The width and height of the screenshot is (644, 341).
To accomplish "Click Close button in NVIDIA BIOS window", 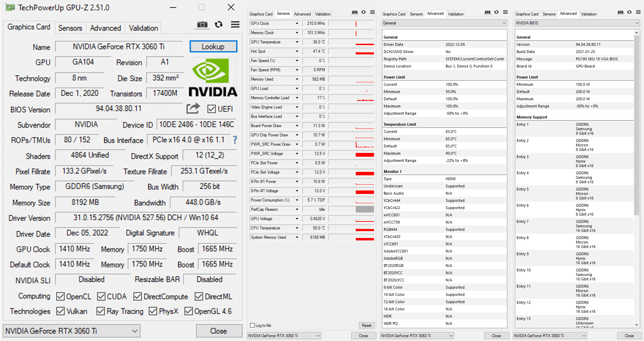I will point(629,336).
